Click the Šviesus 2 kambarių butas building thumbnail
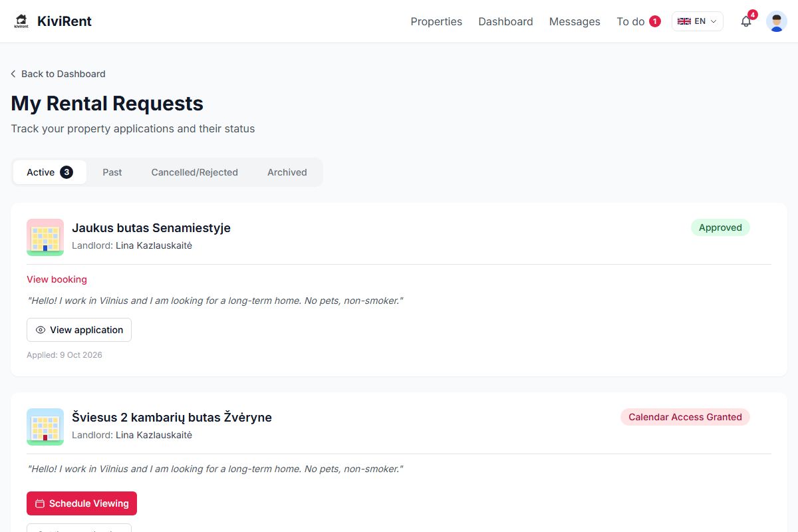The height and width of the screenshot is (532, 798). [45, 427]
